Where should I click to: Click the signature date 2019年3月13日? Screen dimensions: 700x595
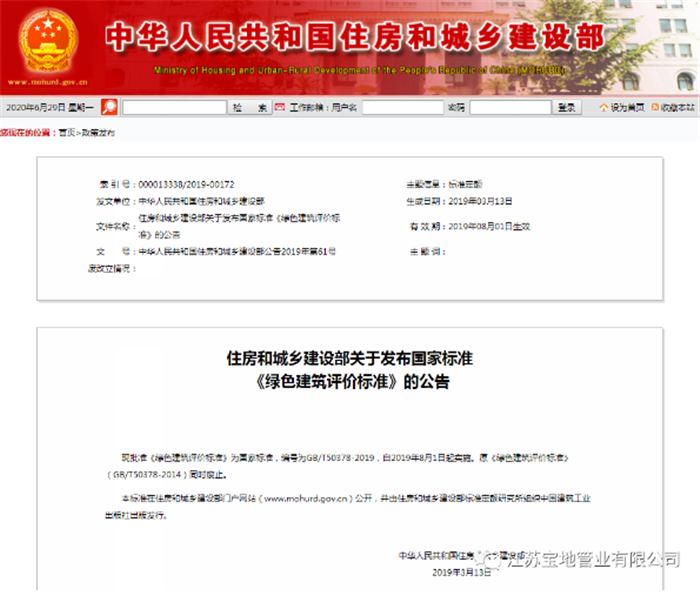coord(462,572)
